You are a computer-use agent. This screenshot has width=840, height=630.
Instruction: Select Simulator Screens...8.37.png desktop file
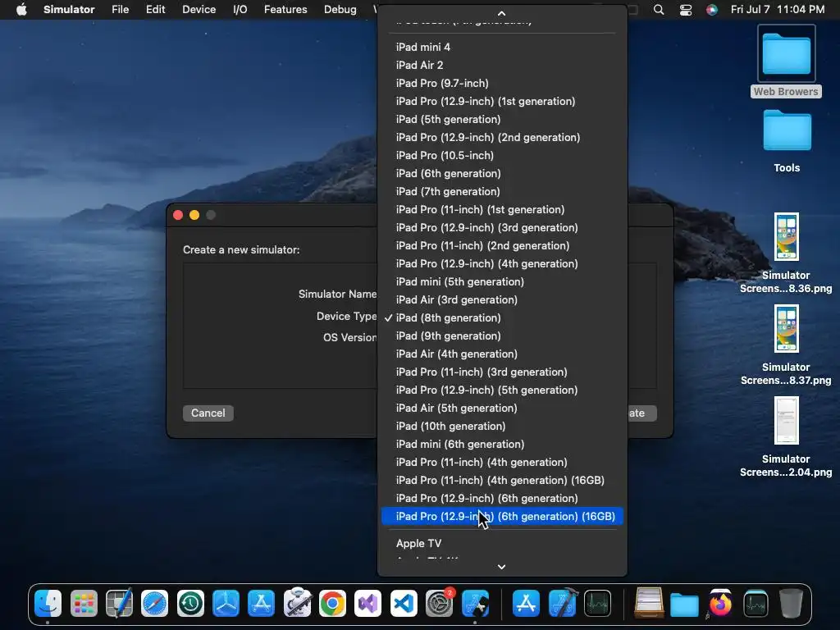786,345
